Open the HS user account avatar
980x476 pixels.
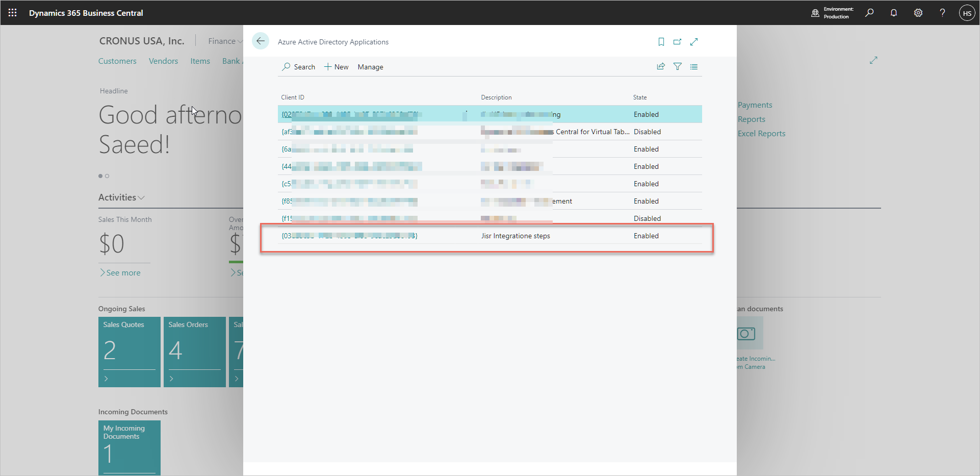tap(967, 13)
